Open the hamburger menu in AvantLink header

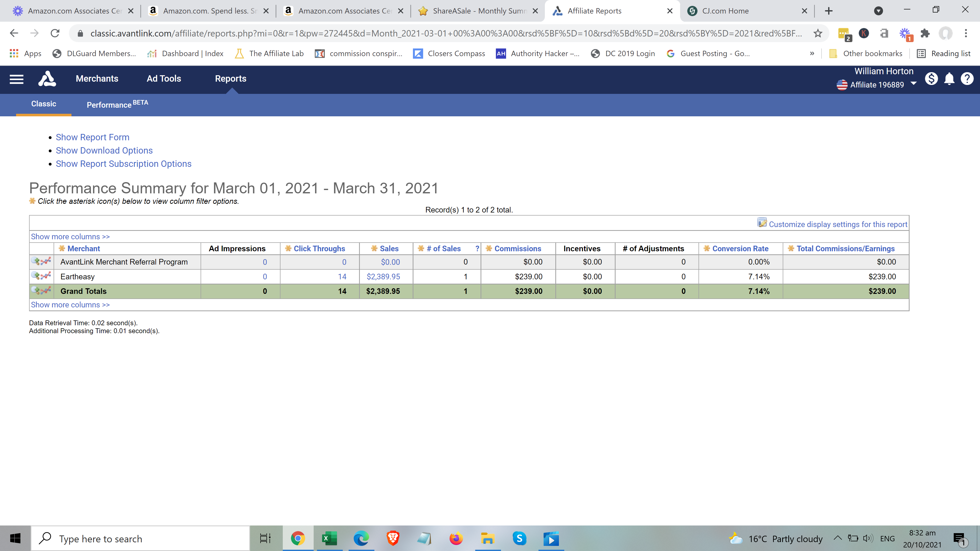16,79
